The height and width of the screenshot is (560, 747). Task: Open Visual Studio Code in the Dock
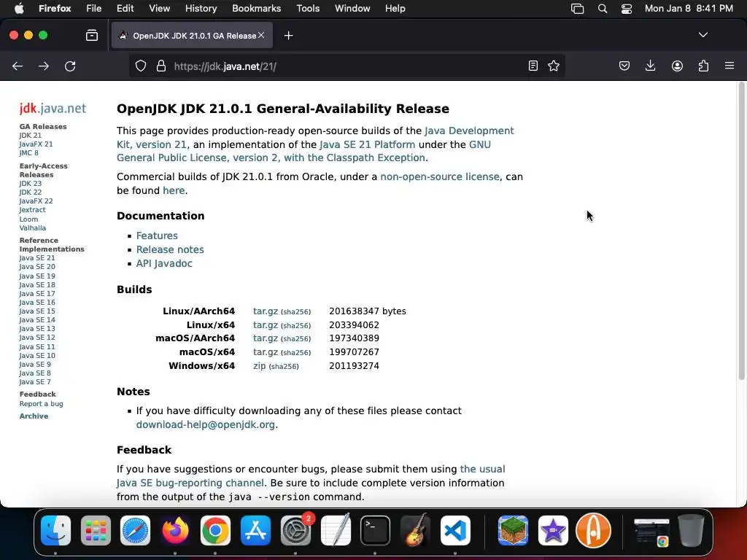[455, 531]
